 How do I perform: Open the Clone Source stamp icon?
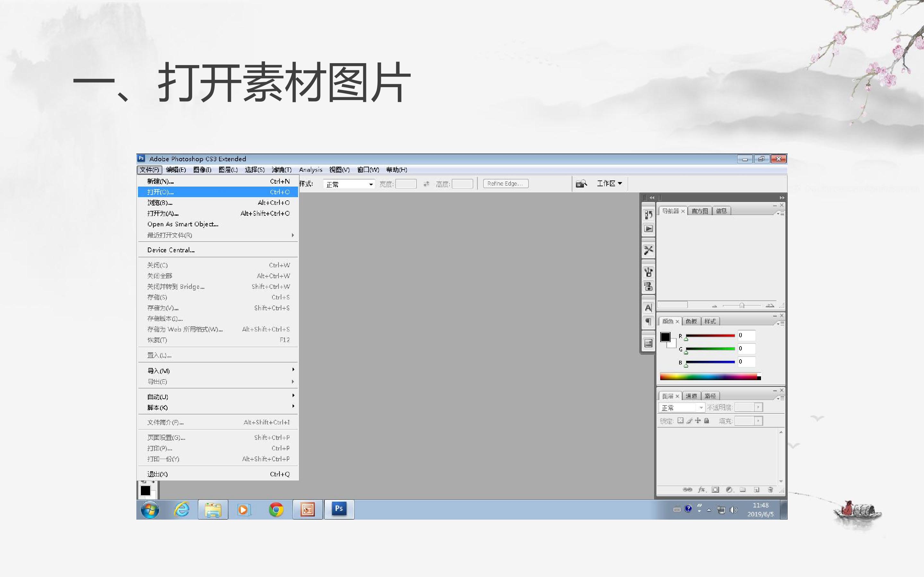click(648, 286)
